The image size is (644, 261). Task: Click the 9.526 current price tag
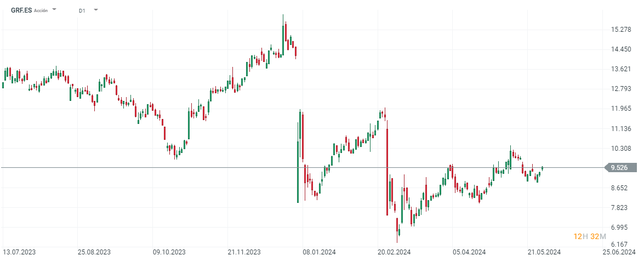[x=620, y=168]
